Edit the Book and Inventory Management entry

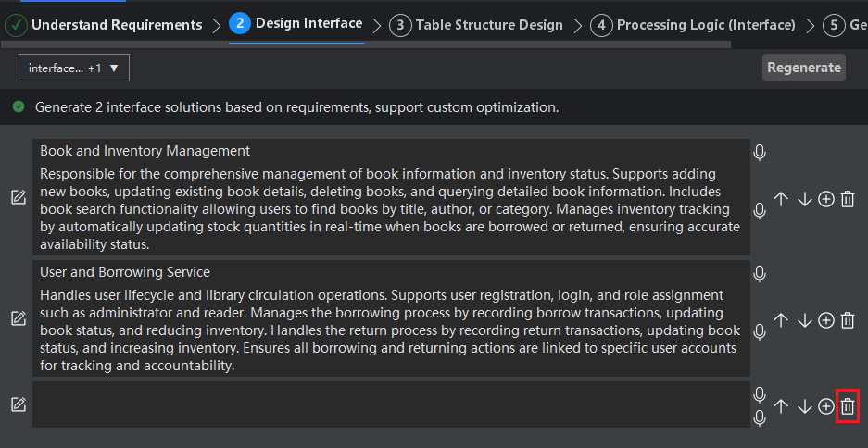point(19,197)
